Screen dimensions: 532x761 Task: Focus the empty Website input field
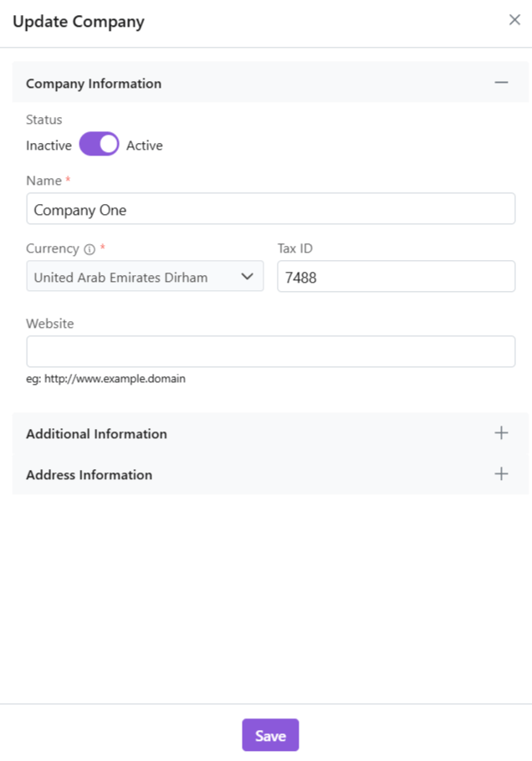click(x=270, y=351)
